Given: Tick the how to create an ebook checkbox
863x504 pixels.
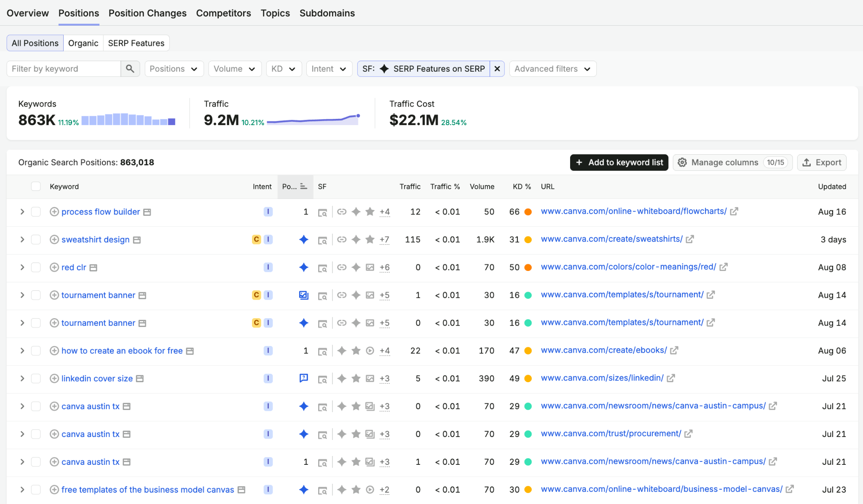Looking at the screenshot, I should [x=36, y=351].
